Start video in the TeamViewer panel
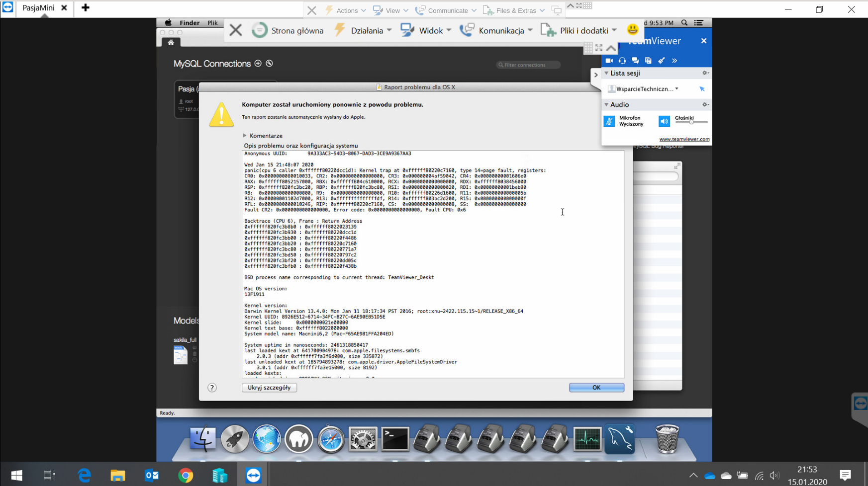 pos(609,61)
